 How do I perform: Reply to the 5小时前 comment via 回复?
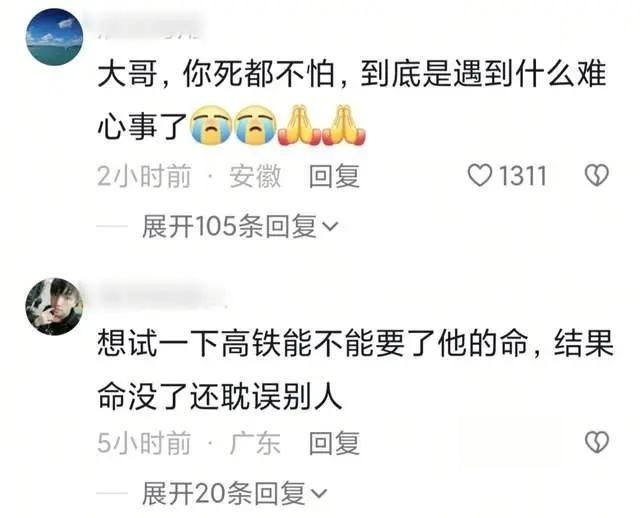tap(334, 443)
